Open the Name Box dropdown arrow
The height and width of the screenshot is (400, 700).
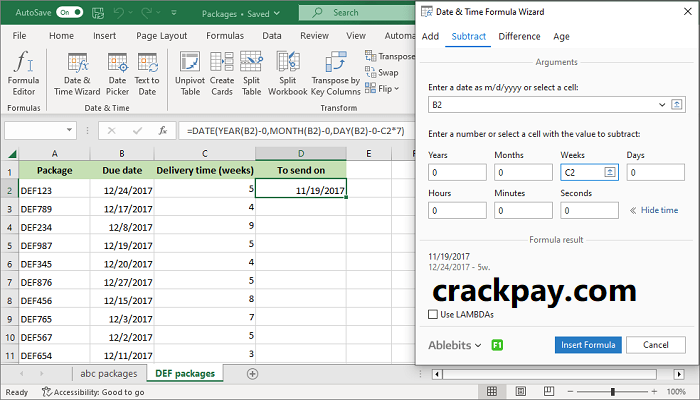pyautogui.click(x=69, y=130)
